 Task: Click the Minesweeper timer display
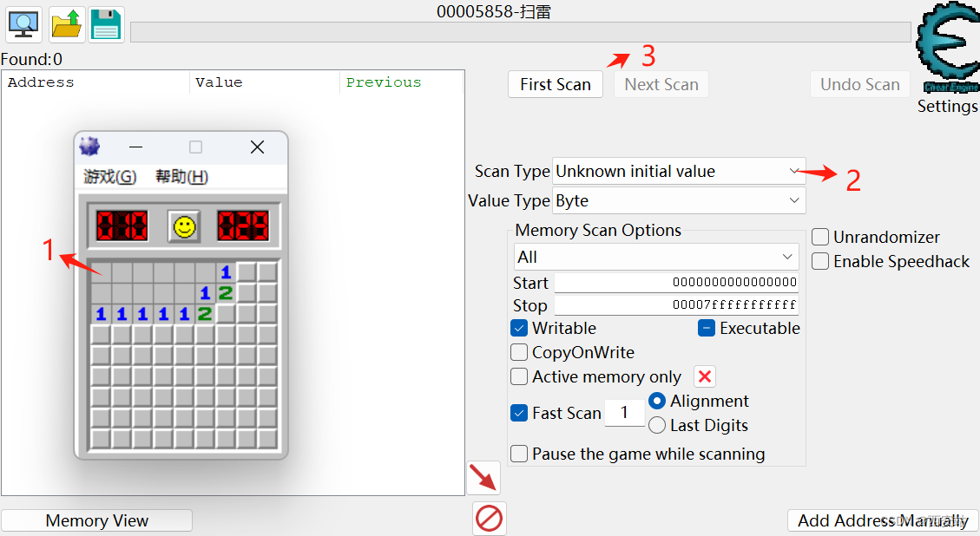click(x=242, y=226)
